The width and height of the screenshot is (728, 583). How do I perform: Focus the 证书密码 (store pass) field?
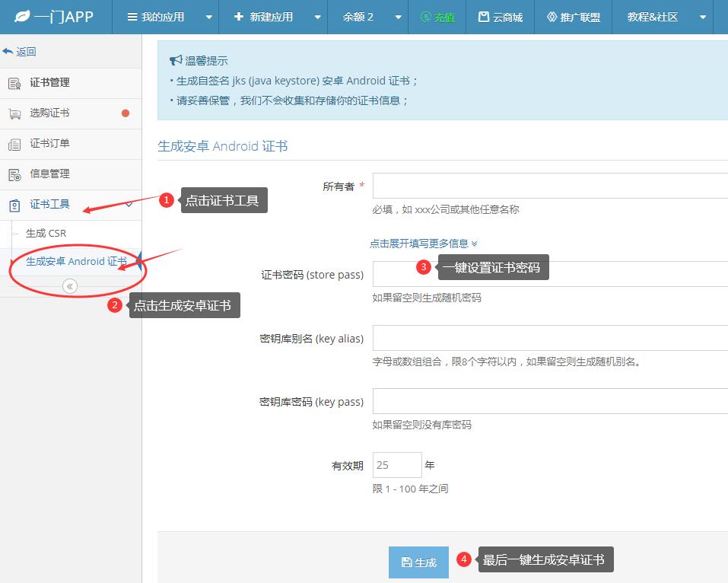pos(550,274)
